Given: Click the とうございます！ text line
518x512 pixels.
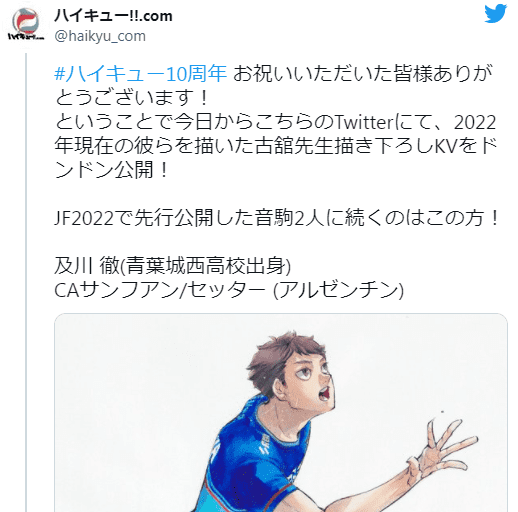Looking at the screenshot, I should coord(132,98).
